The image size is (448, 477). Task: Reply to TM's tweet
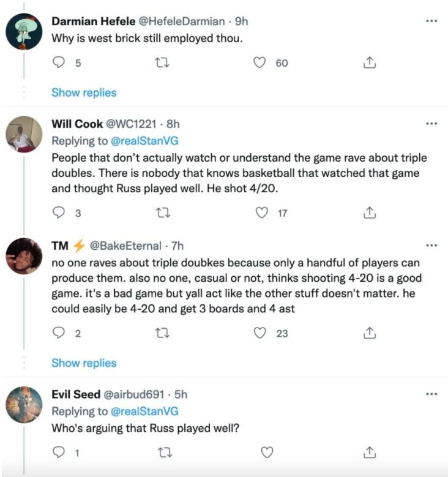(59, 333)
